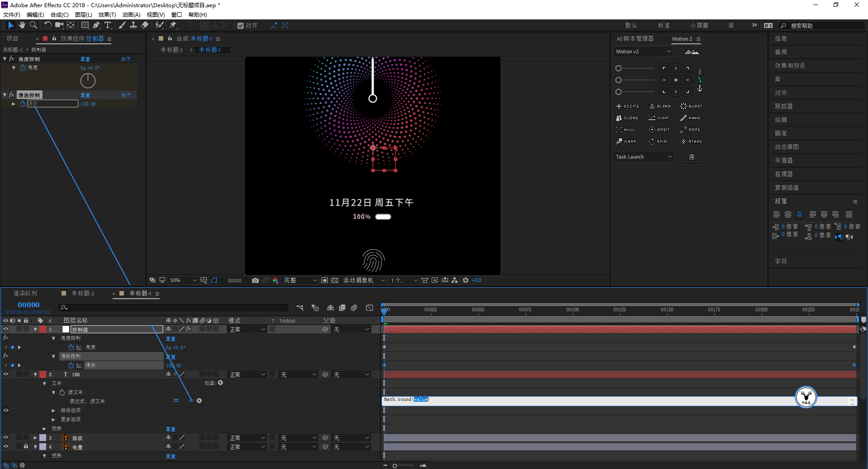Hide layer 1 控制器 with the eye
868x469 pixels.
[6, 329]
